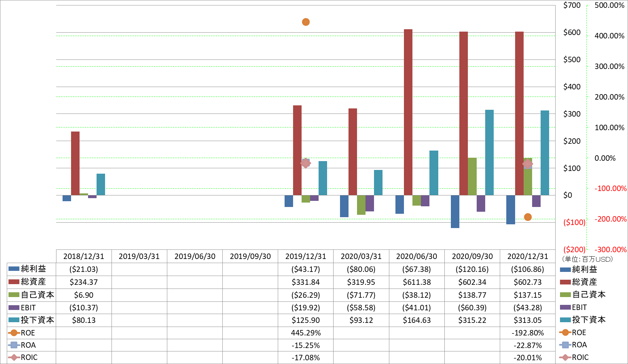
Task: Select the green 自己資本 bar for 2020/09/30
Action: [472, 176]
